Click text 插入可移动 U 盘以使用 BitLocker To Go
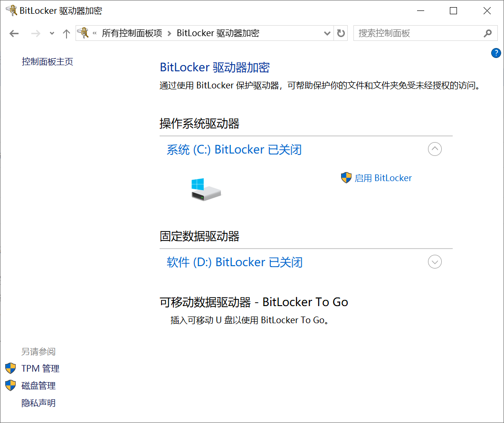Screen dimensions: 504x423 [x=249, y=320]
